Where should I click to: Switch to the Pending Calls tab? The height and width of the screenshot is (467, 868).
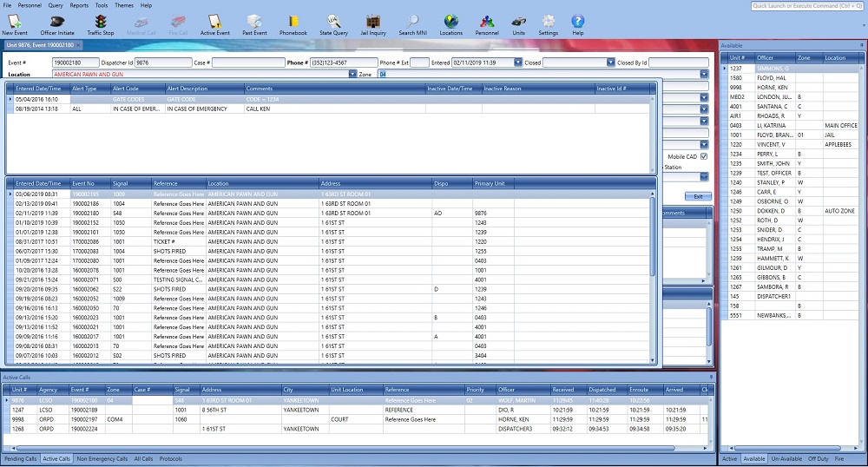point(20,458)
